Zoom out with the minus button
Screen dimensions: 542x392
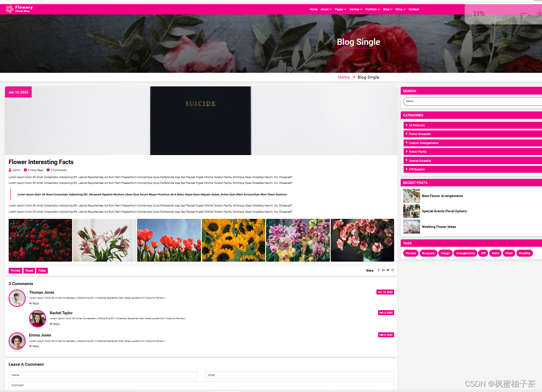point(524,14)
